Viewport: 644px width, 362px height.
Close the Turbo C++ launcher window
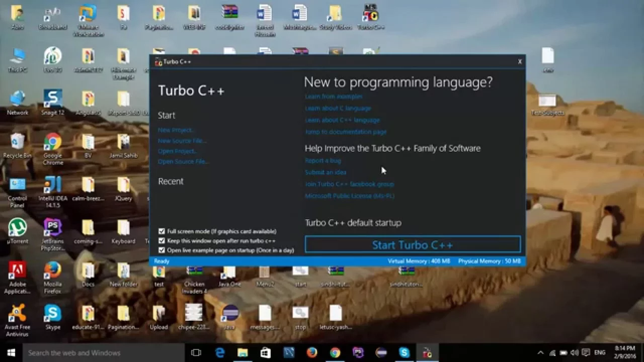(x=520, y=61)
